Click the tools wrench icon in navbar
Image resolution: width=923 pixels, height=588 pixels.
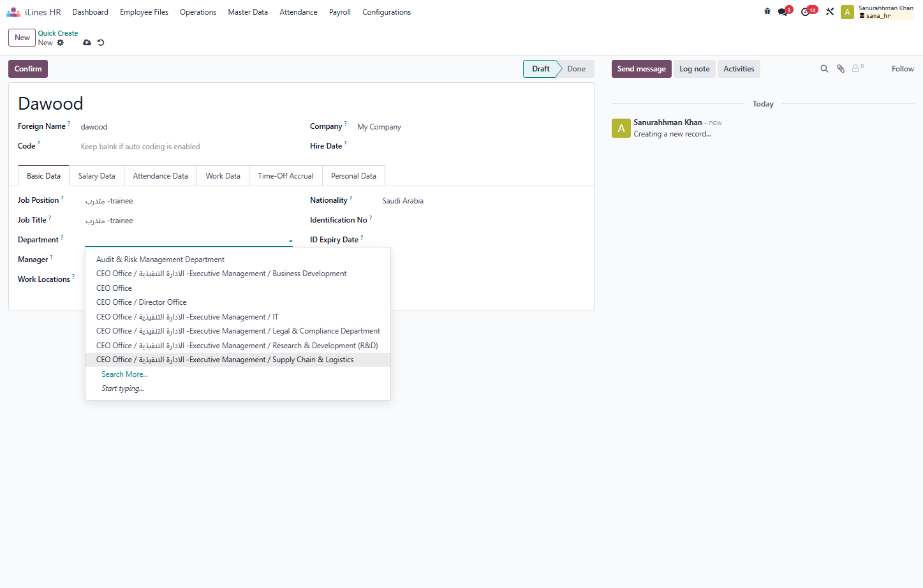coord(830,11)
